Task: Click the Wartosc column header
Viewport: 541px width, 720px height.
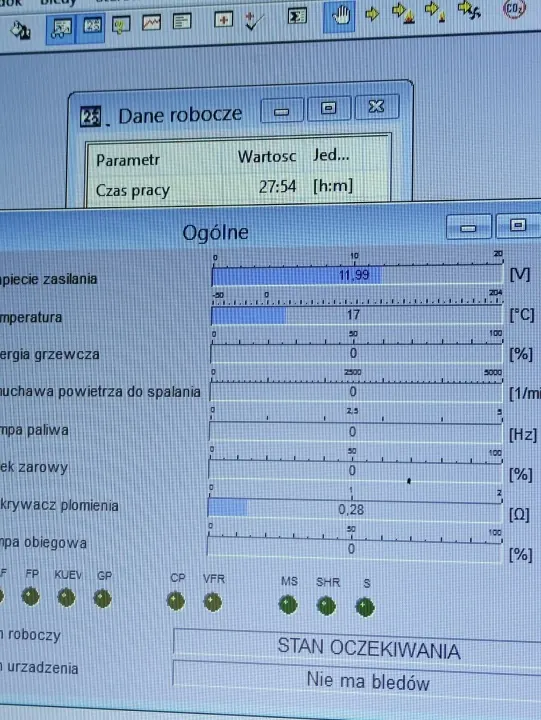Action: point(266,157)
